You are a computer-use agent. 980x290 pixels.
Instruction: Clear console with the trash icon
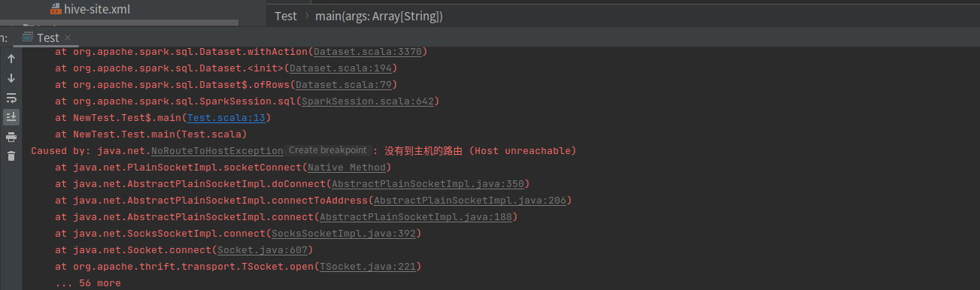[11, 156]
